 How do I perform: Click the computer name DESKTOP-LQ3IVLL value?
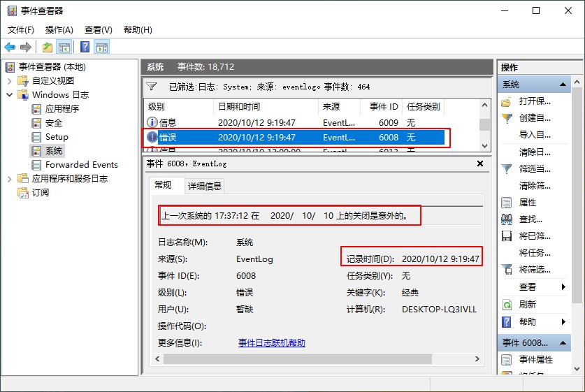(x=439, y=310)
